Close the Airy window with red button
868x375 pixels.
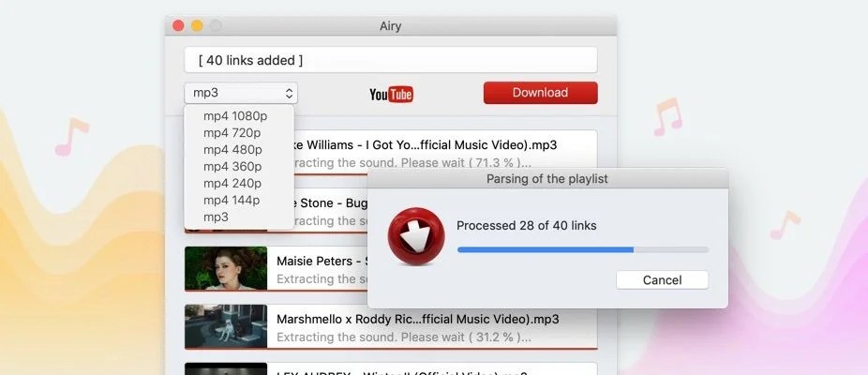[178, 25]
